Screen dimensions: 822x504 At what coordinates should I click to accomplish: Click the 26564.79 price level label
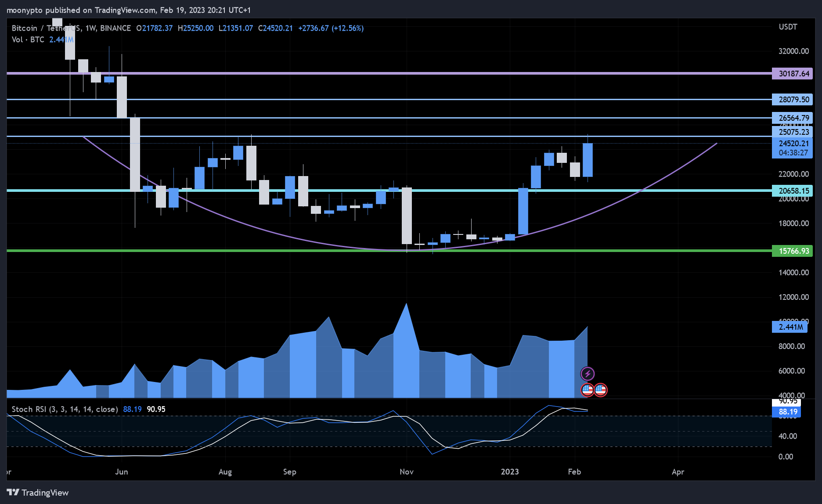(x=793, y=118)
